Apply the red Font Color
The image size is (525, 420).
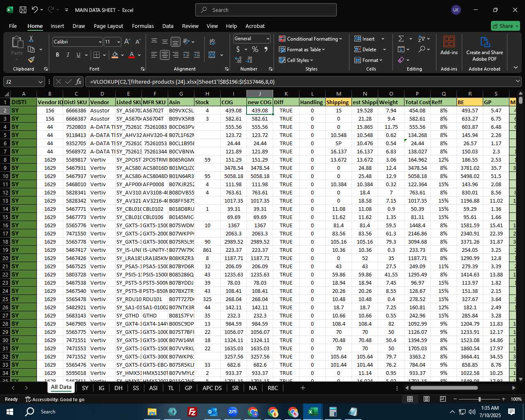(x=132, y=55)
